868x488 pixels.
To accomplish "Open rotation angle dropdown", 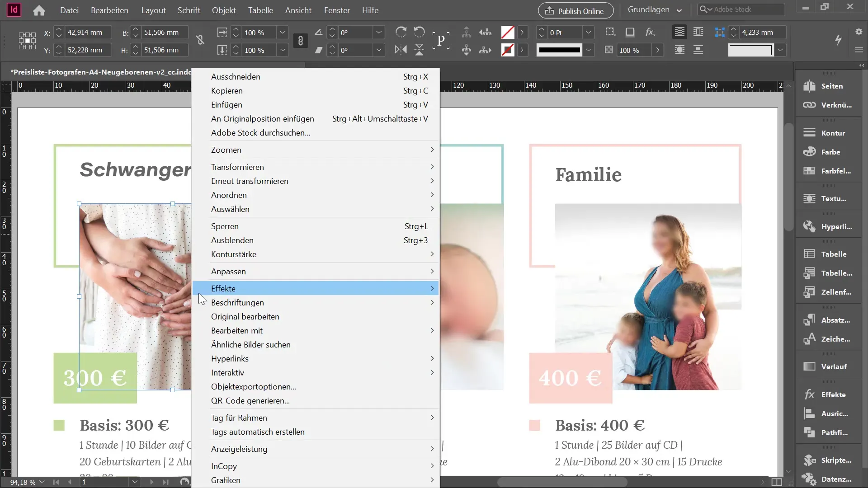I will pos(379,33).
